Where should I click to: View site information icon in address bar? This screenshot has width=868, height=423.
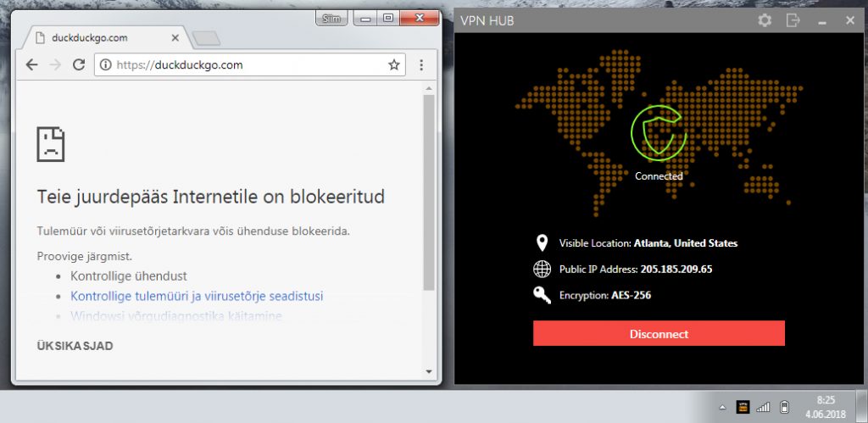click(x=105, y=65)
